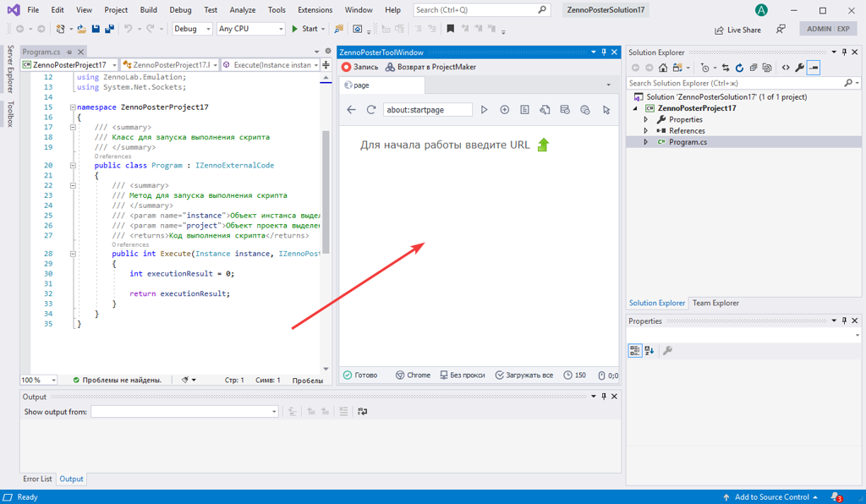This screenshot has width=866, height=504.
Task: Click the Chrome browser status indicator
Action: (x=413, y=375)
